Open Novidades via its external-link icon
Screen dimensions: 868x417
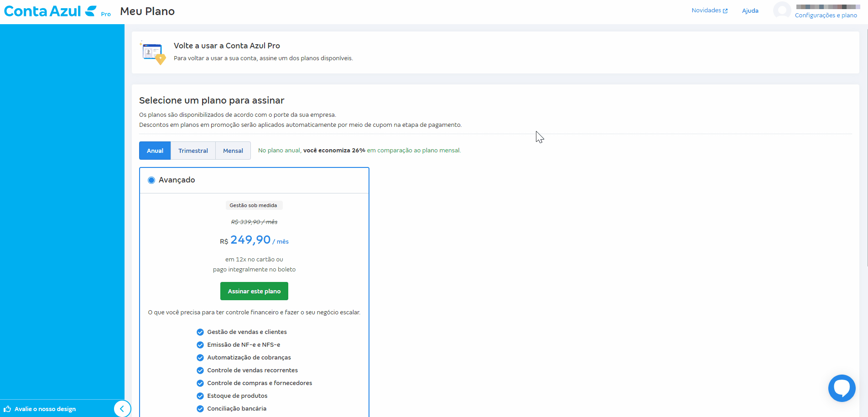725,10
